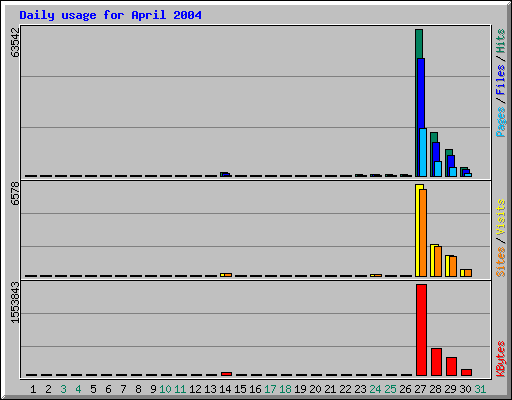Click green day label 4 on the x-axis

[x=78, y=389]
